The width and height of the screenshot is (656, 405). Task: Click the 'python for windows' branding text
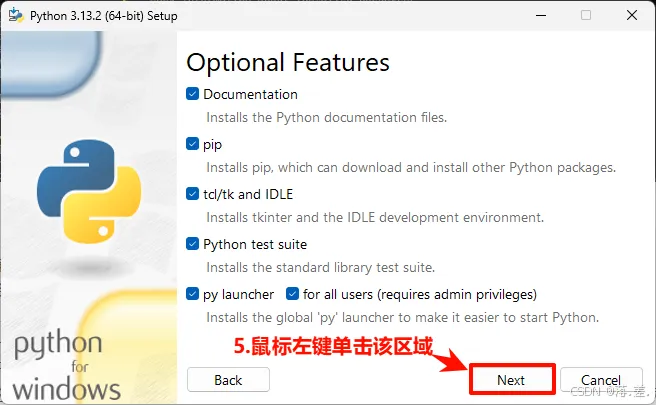click(x=67, y=367)
